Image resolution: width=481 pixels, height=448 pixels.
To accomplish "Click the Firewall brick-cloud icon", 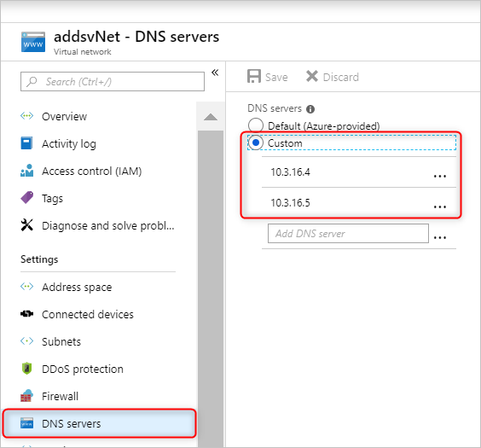I will tap(26, 396).
